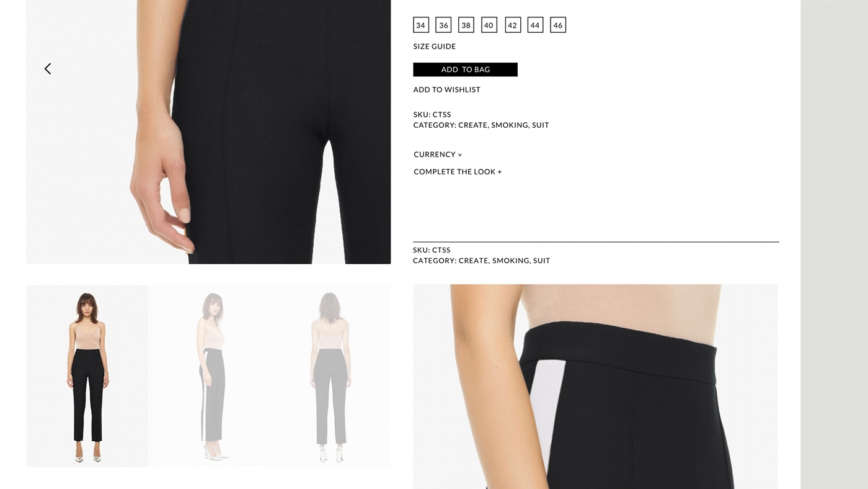Pick size 42
Viewport: 868px width, 489px height.
click(x=513, y=25)
